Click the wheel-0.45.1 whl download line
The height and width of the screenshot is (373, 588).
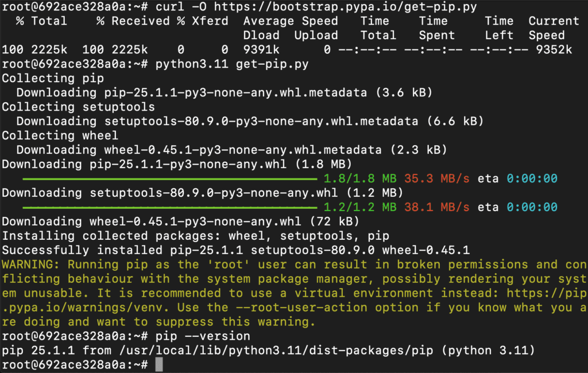click(x=180, y=222)
